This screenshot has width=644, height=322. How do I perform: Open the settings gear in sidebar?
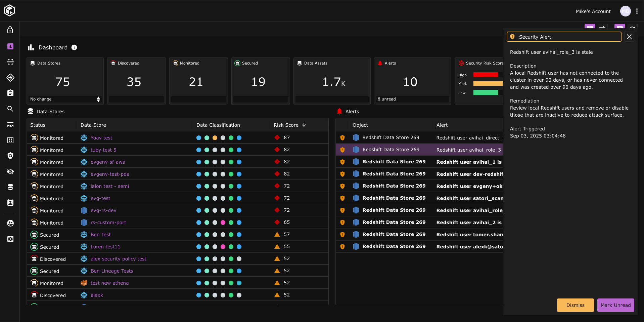pos(10,239)
